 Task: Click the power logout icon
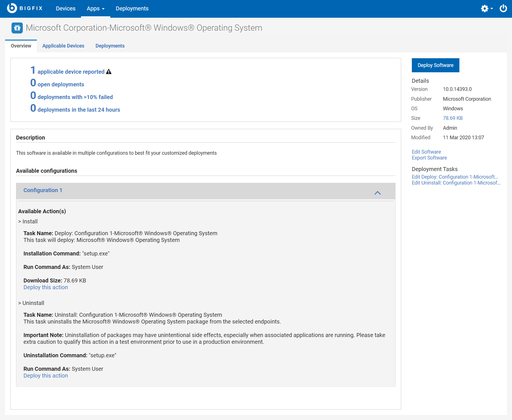click(503, 8)
